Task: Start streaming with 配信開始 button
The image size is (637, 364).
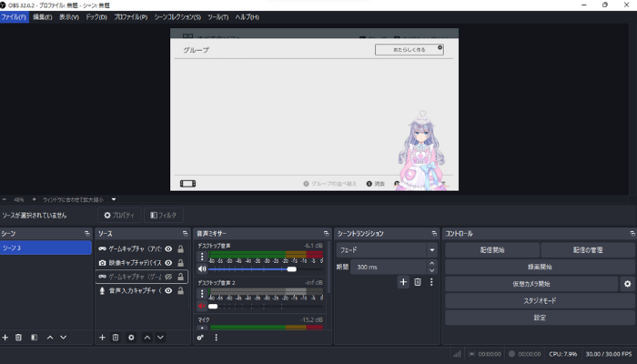Action: point(492,250)
